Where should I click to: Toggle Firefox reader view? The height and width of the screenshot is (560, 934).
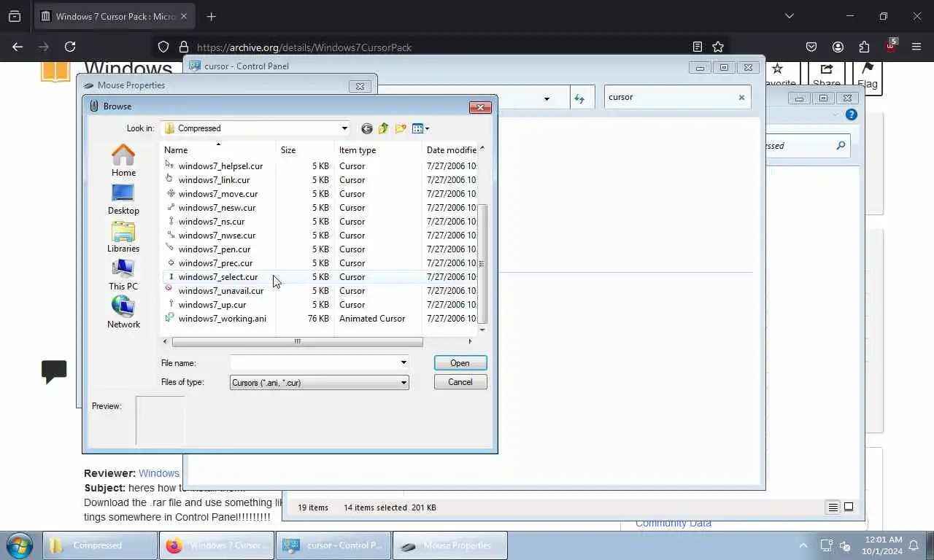[x=698, y=47]
